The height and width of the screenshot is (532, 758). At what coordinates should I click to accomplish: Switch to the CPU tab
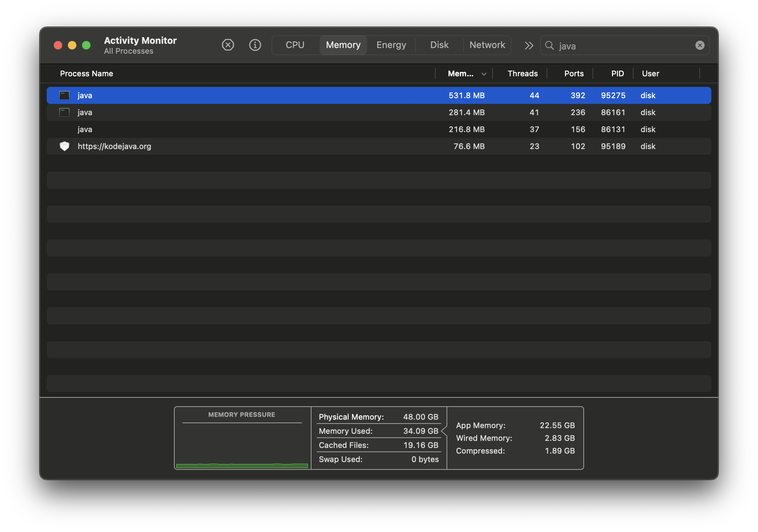(295, 45)
